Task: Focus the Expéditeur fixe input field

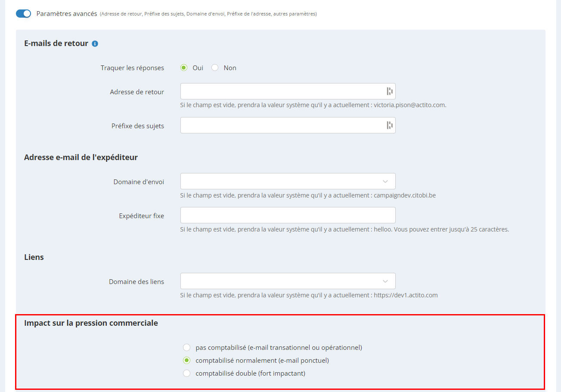Action: click(x=288, y=215)
